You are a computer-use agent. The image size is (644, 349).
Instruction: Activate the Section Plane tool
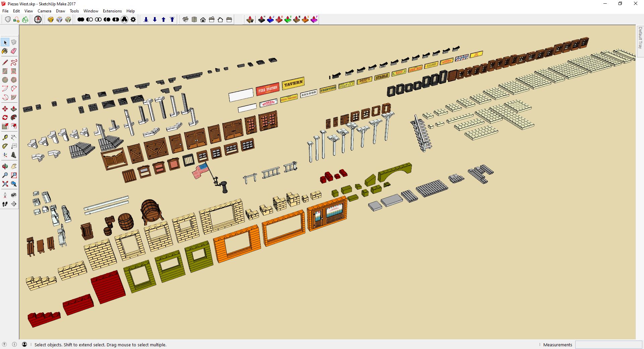[14, 204]
